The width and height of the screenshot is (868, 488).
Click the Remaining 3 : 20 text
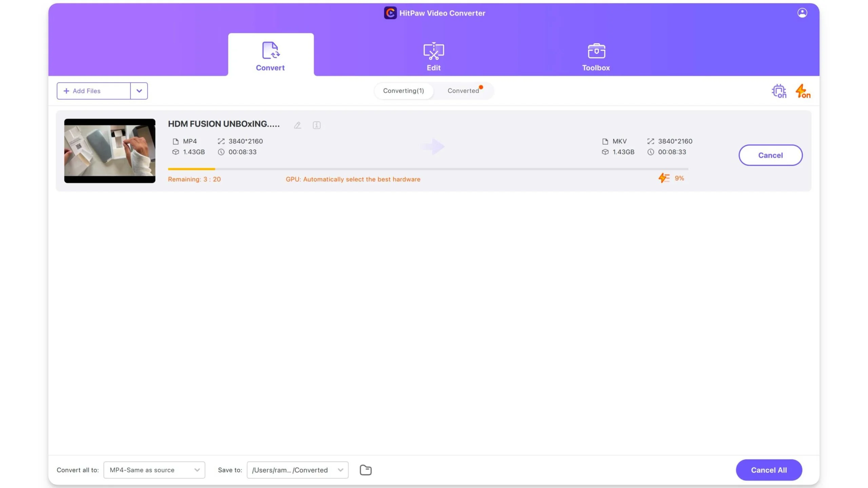point(194,179)
